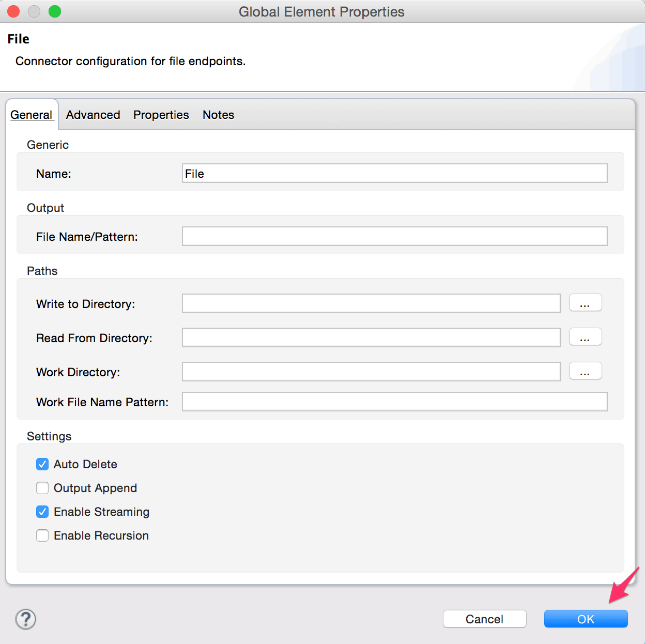This screenshot has height=644, width=645.
Task: Confirm settings with the OK button
Action: [x=586, y=619]
